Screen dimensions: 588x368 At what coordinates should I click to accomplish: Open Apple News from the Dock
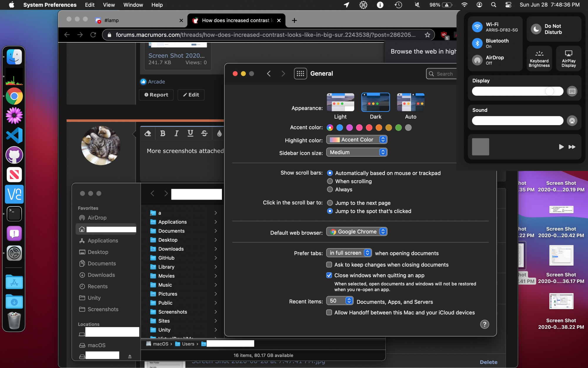click(x=14, y=175)
